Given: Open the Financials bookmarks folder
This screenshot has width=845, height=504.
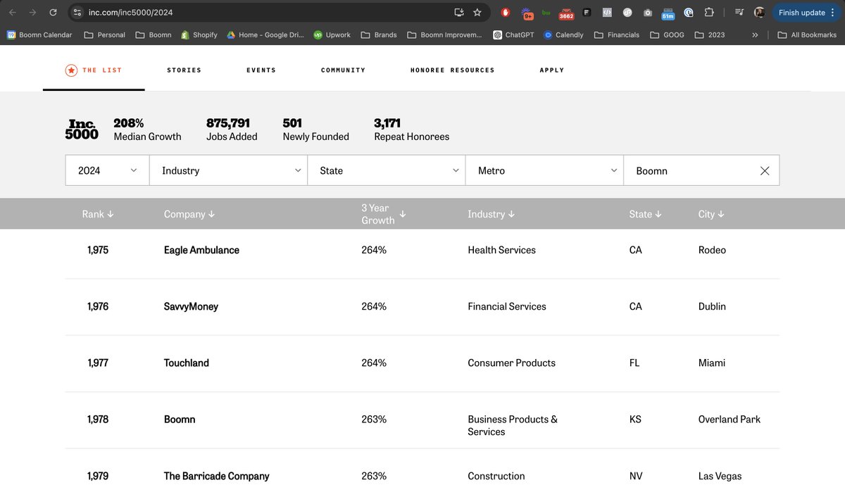Looking at the screenshot, I should click(x=617, y=34).
